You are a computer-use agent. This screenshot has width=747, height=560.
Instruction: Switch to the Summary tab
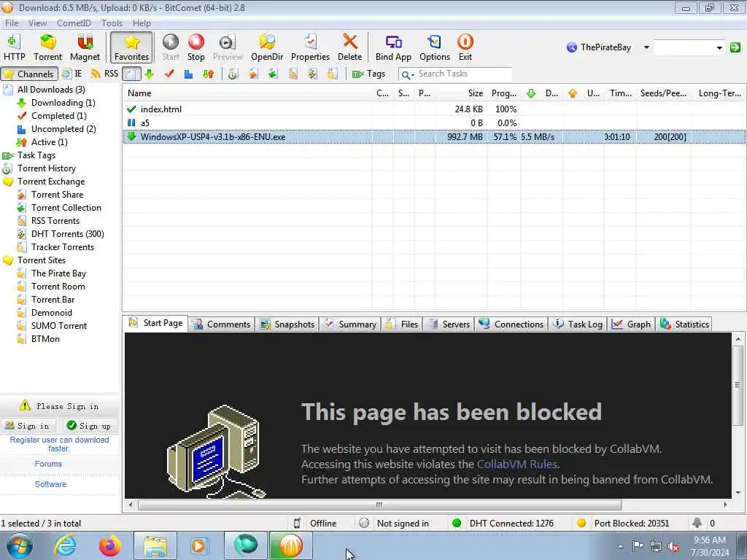(350, 324)
